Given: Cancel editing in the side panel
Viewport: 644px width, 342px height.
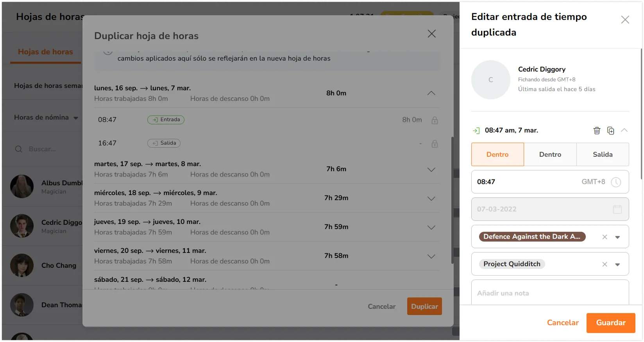Looking at the screenshot, I should pyautogui.click(x=563, y=323).
